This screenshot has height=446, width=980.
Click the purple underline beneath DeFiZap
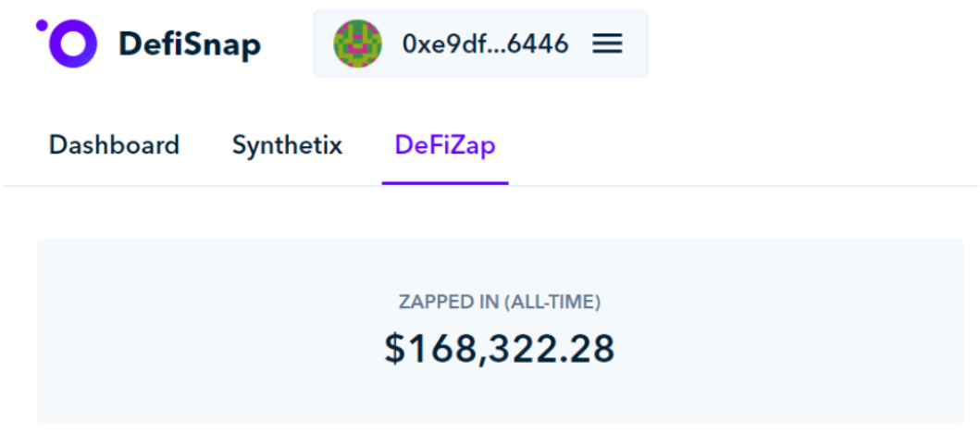(x=445, y=183)
